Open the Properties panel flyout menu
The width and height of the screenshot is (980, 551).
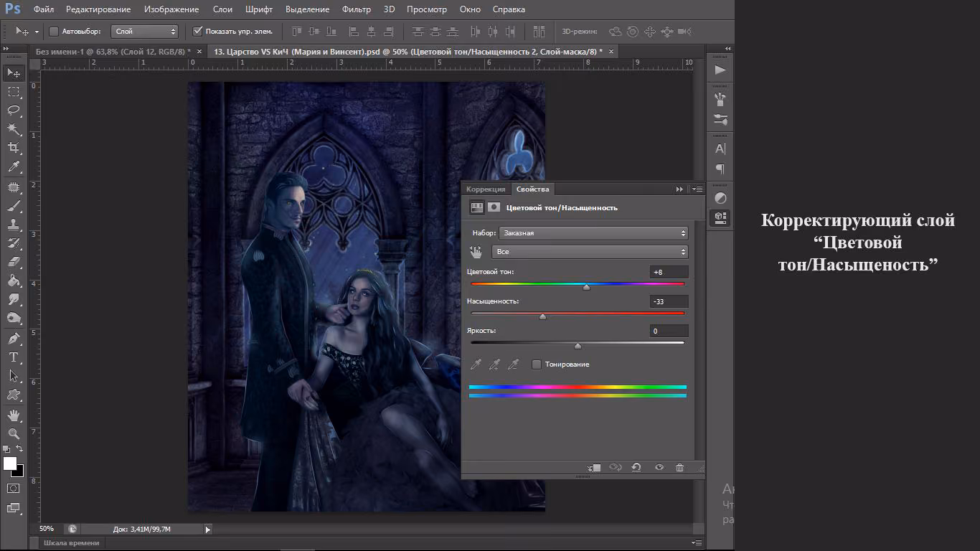pos(697,189)
